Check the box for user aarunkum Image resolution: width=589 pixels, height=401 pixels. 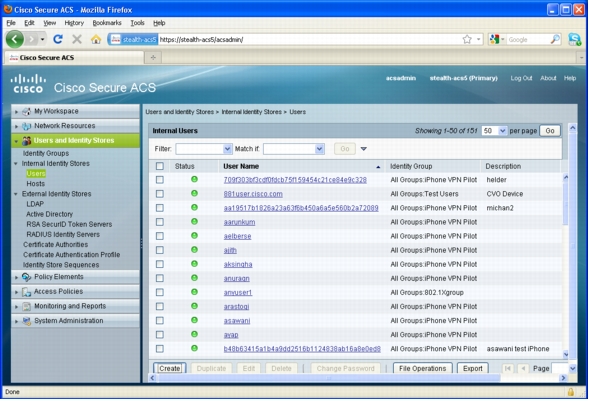160,222
